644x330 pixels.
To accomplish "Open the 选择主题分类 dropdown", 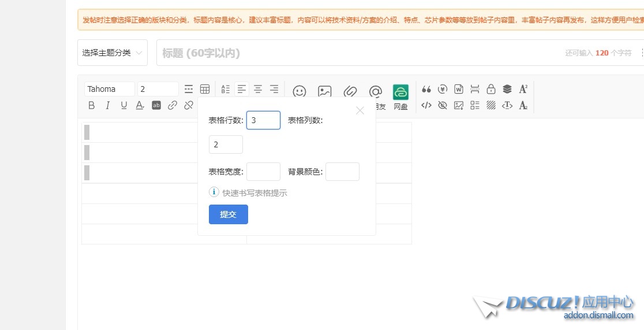I will click(113, 53).
